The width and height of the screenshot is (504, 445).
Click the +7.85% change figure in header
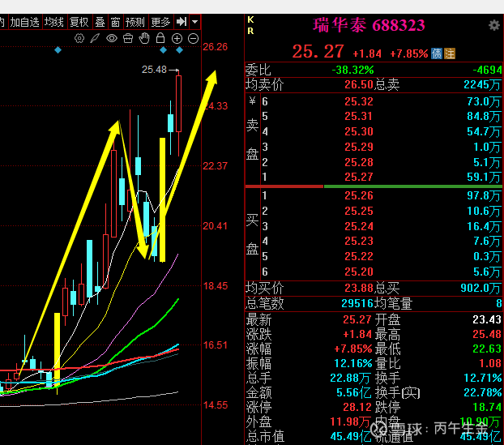click(x=409, y=53)
